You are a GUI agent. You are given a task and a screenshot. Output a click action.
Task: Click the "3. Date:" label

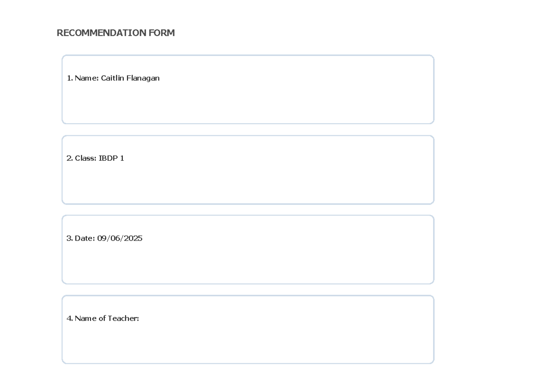tap(81, 238)
